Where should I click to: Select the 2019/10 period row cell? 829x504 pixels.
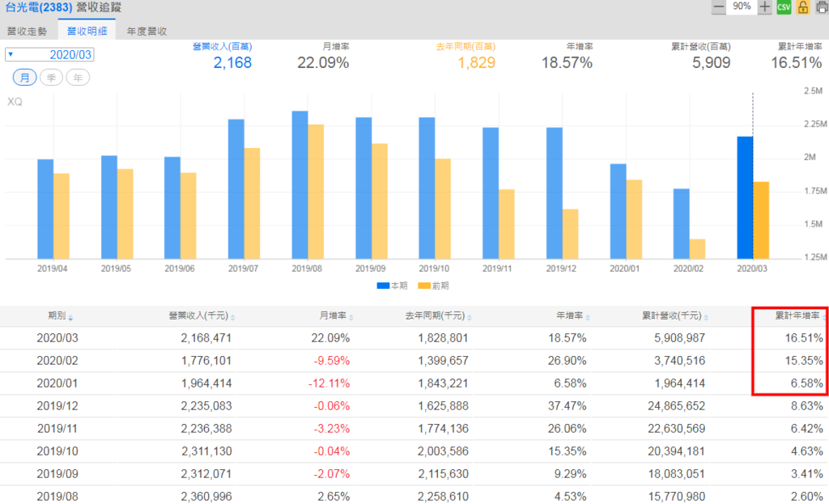[57, 451]
